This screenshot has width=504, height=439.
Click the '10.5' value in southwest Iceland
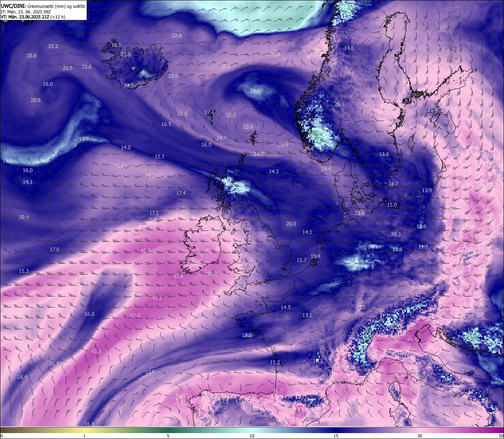coord(128,85)
